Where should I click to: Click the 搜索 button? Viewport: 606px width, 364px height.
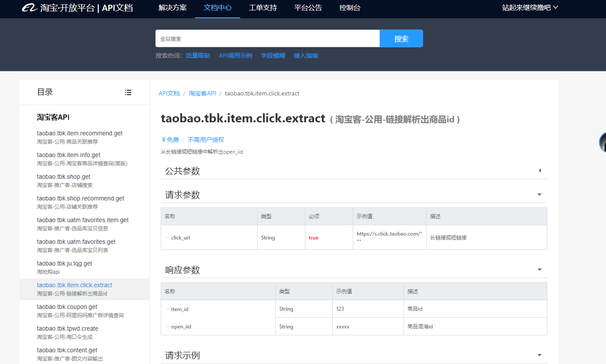tap(401, 39)
